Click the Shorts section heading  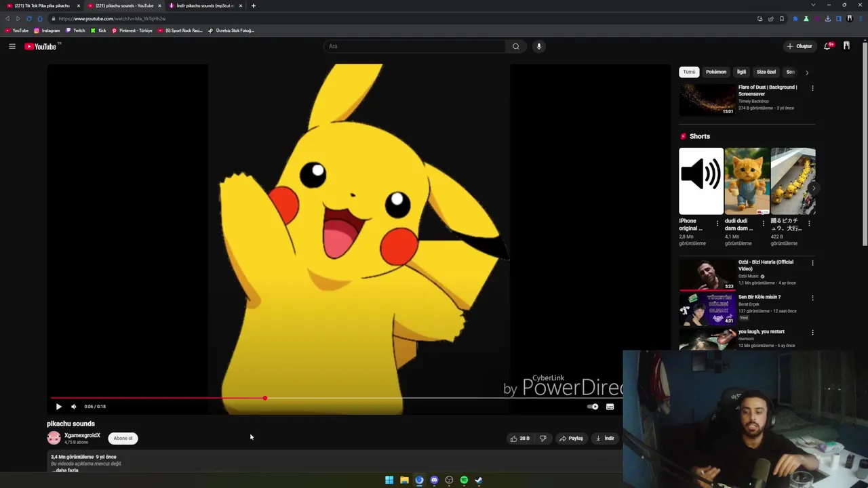(699, 136)
